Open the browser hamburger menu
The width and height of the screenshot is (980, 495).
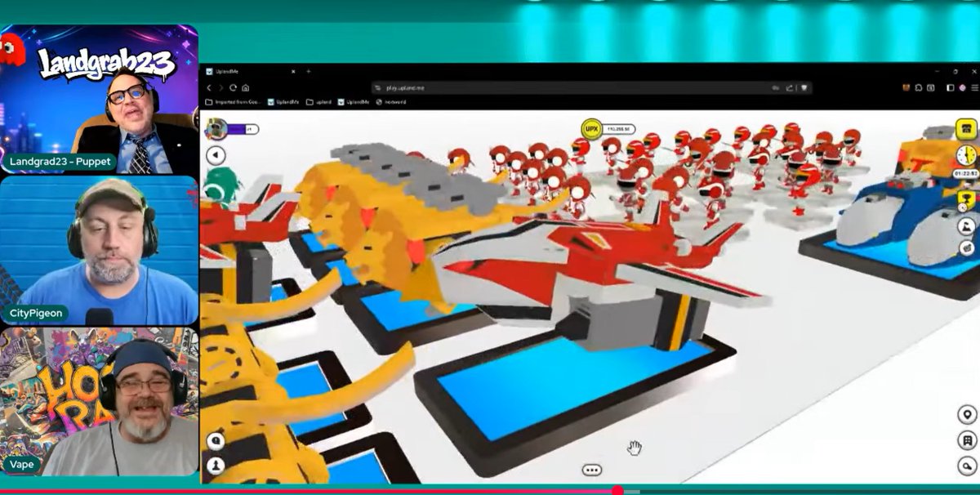coord(973,87)
